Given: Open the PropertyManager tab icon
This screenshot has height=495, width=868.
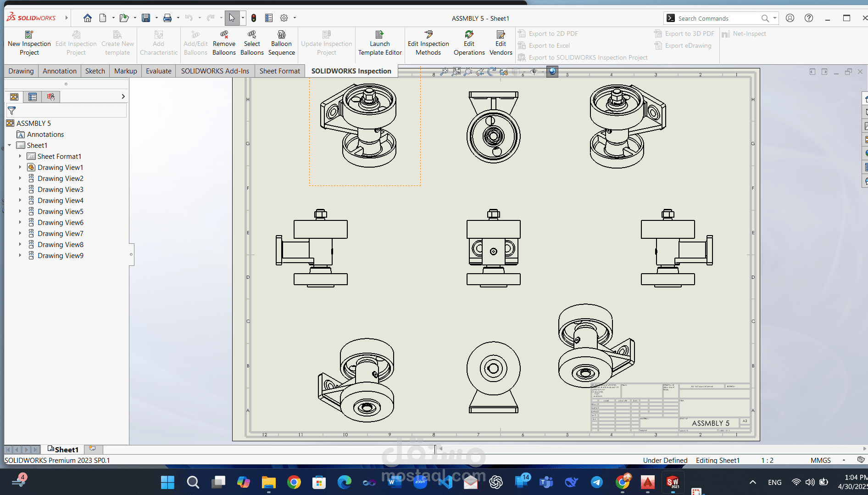Looking at the screenshot, I should coord(33,97).
